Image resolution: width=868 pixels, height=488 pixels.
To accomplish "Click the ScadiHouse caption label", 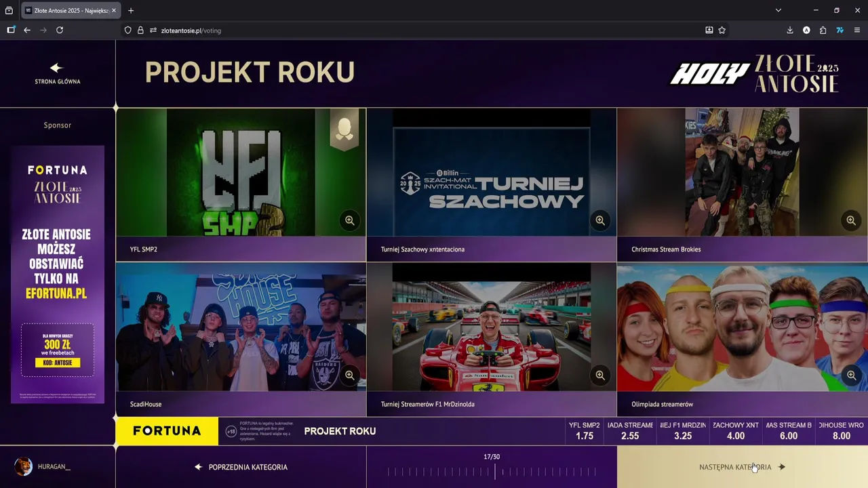I will point(146,404).
